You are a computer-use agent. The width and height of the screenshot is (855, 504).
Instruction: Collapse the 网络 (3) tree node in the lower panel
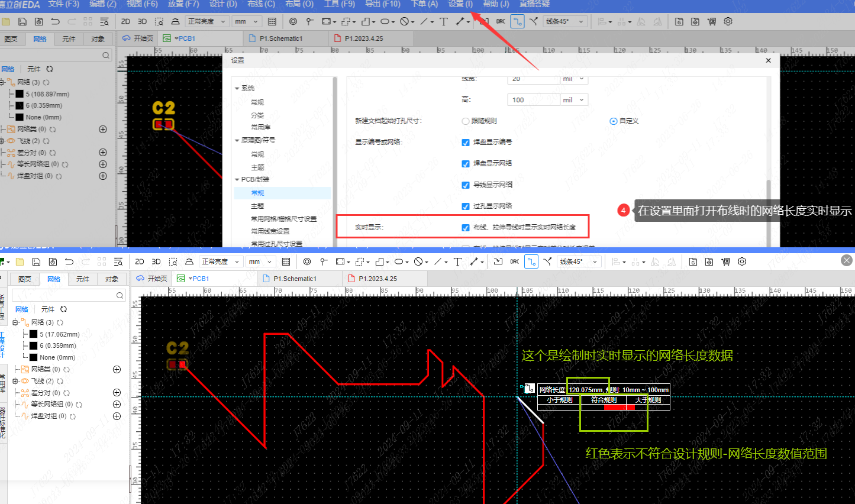pyautogui.click(x=15, y=322)
